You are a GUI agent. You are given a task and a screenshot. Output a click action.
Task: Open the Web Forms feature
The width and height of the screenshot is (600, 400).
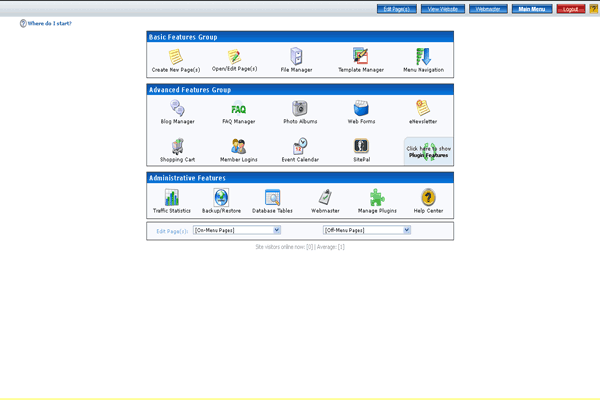[360, 109]
